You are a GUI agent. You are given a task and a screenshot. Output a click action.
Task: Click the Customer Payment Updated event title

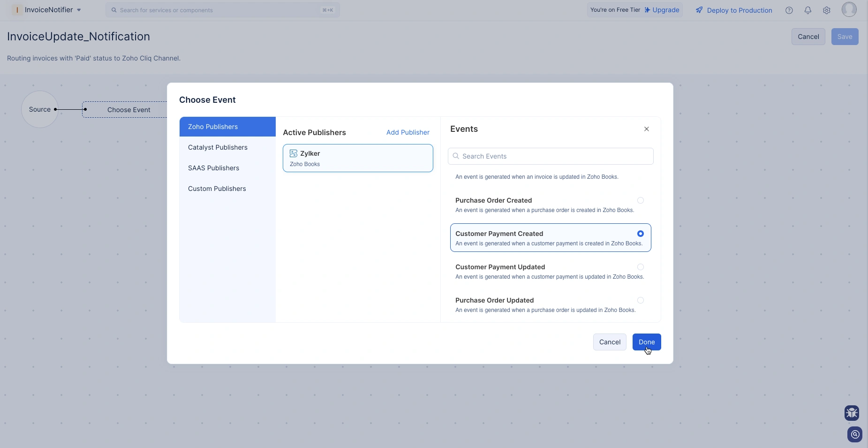(x=500, y=267)
